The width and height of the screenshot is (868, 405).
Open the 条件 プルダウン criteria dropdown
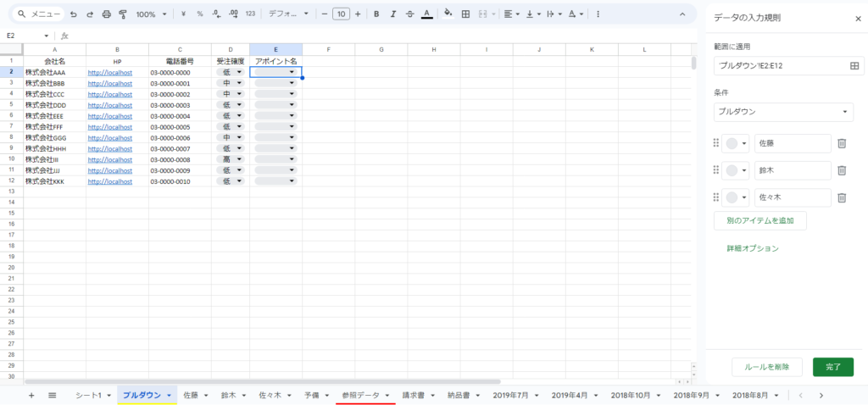784,112
